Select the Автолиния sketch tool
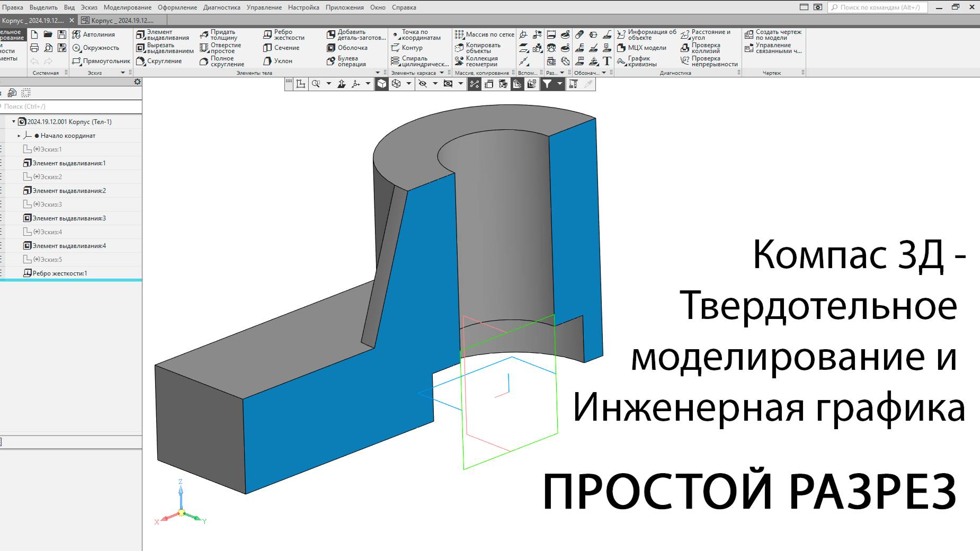Viewport: 980px width, 551px height. pyautogui.click(x=93, y=34)
